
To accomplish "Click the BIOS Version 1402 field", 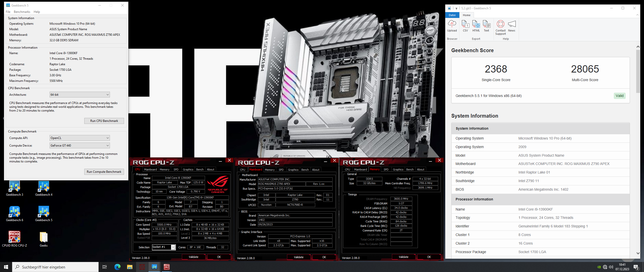I will tap(295, 220).
